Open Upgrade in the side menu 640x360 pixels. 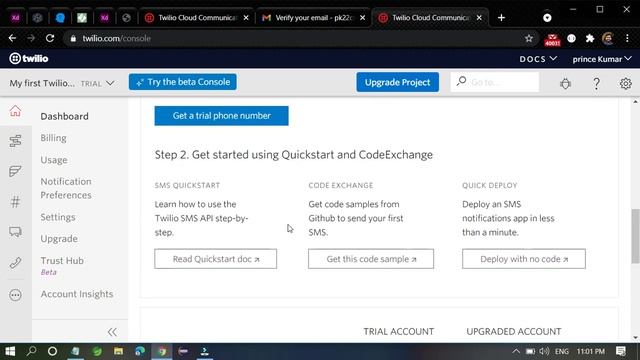click(59, 239)
